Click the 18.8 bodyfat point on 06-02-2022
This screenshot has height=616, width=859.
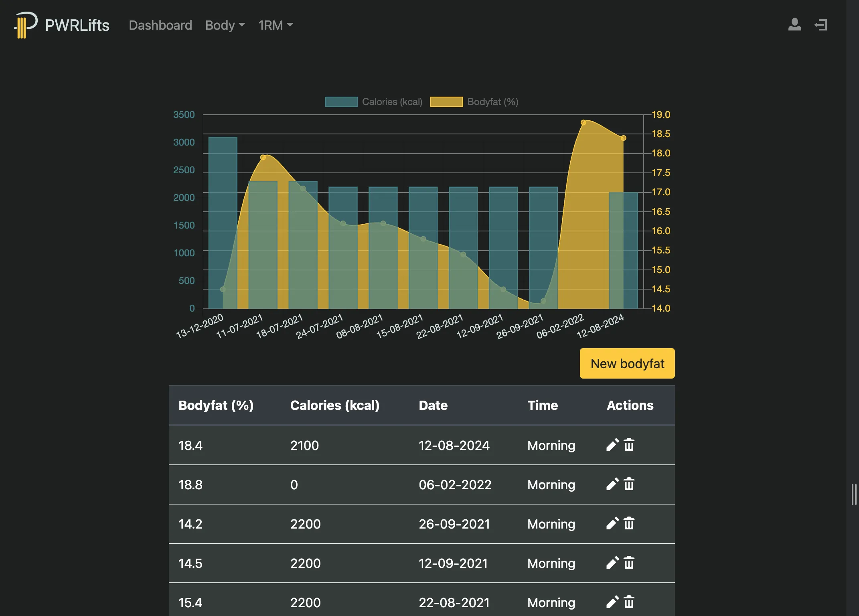pos(583,122)
